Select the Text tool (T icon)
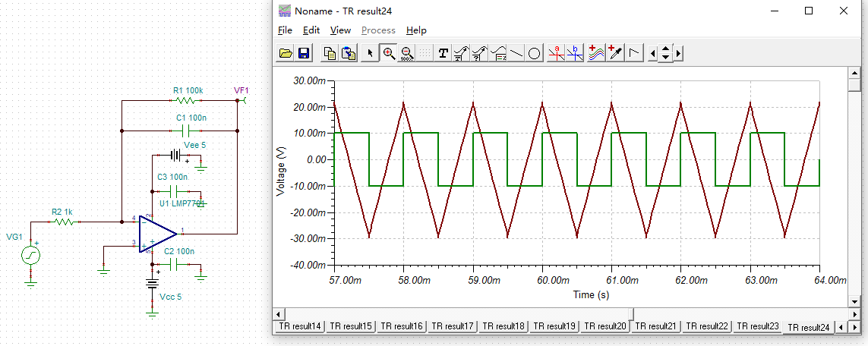The image size is (868, 346). click(x=443, y=53)
